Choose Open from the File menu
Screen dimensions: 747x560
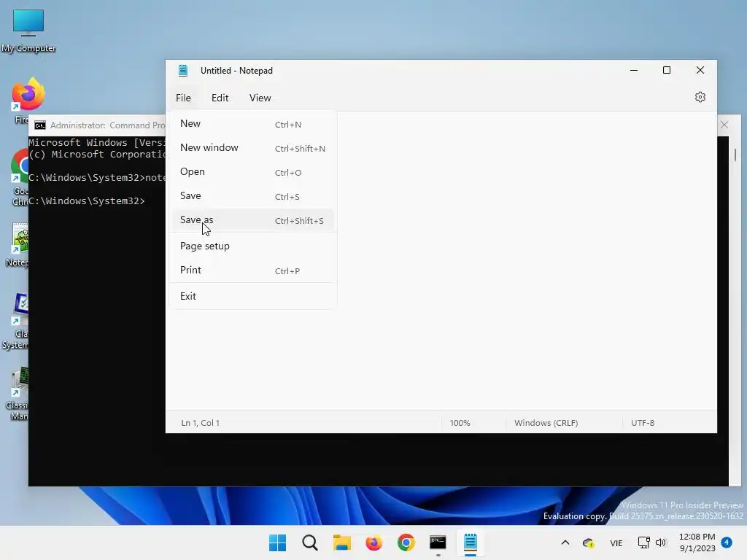[x=252, y=172]
